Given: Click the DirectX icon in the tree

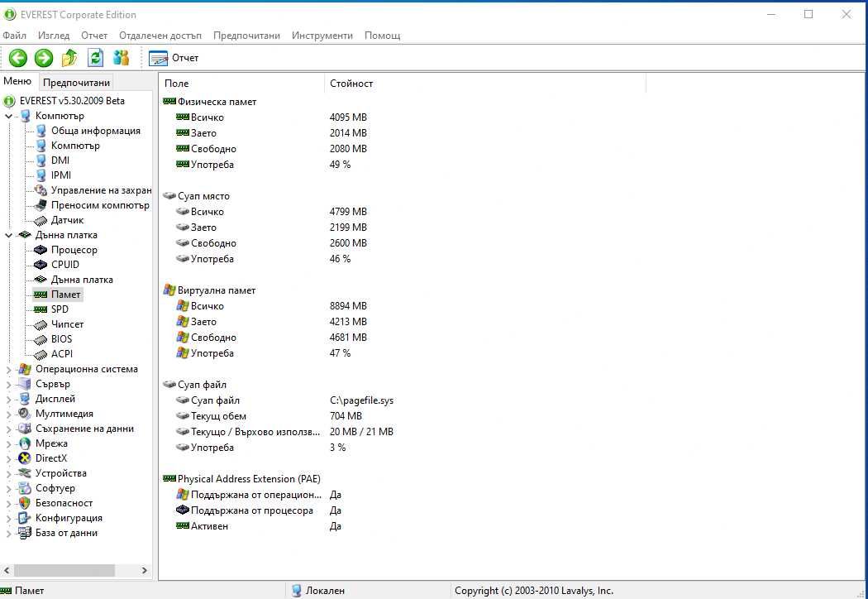Looking at the screenshot, I should [x=24, y=458].
